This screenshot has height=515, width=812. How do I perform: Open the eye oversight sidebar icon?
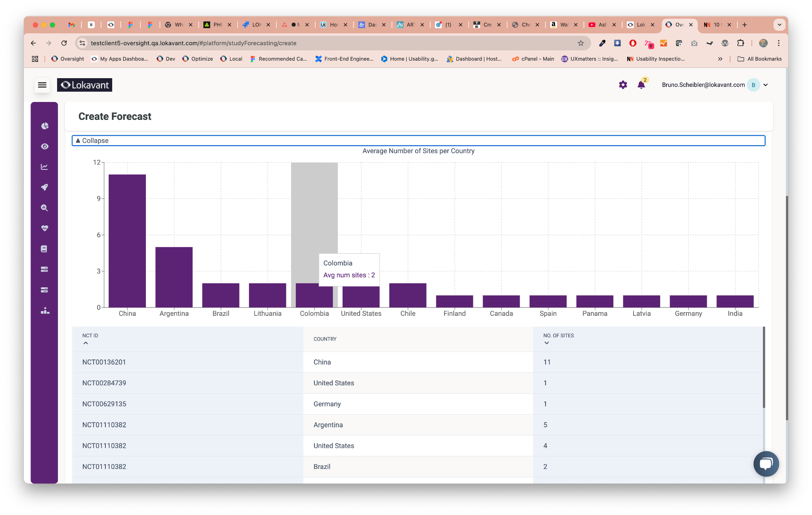tap(44, 146)
